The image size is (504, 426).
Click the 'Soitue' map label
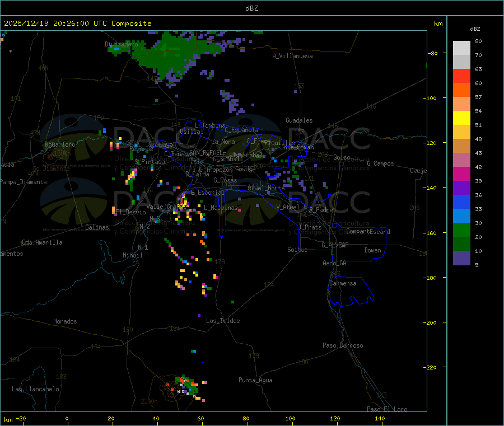coord(297,250)
